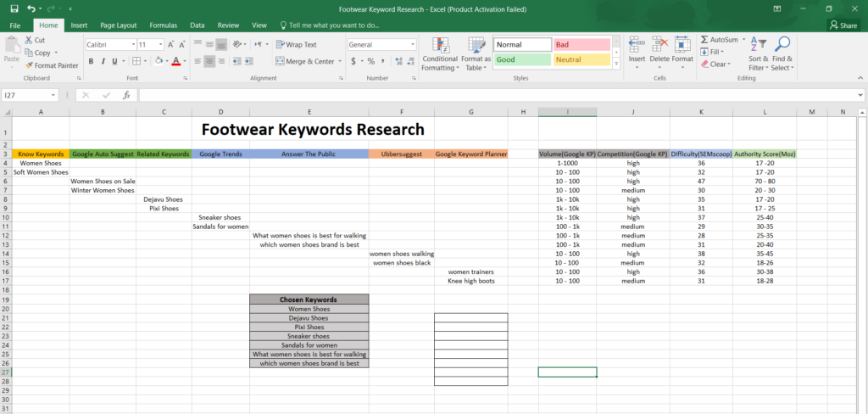Screen dimensions: 868x414
Task: Center text horizontally
Action: point(209,62)
